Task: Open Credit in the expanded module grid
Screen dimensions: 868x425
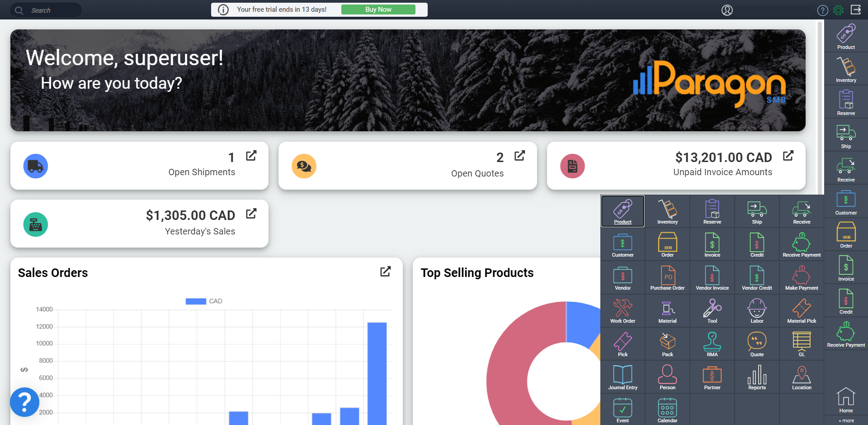Action: point(757,244)
